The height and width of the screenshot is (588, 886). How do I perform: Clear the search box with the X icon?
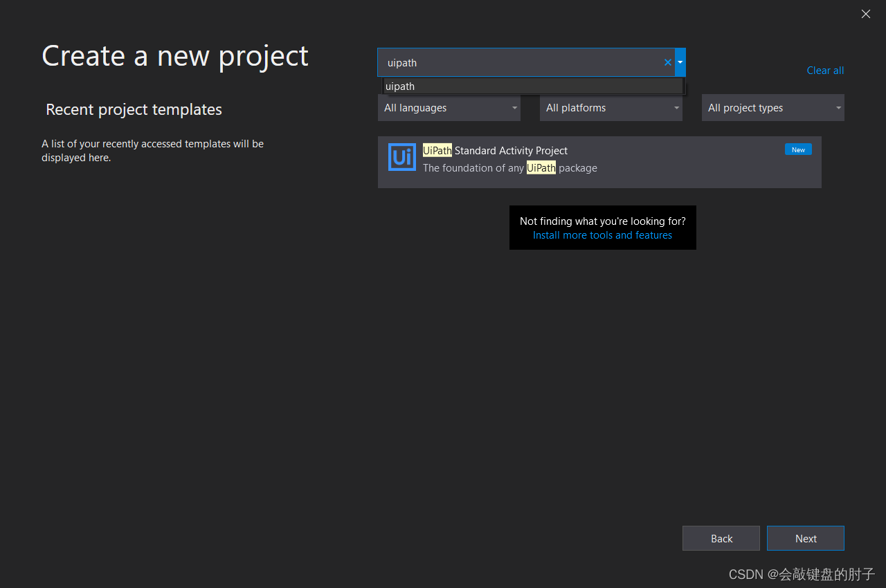point(668,62)
